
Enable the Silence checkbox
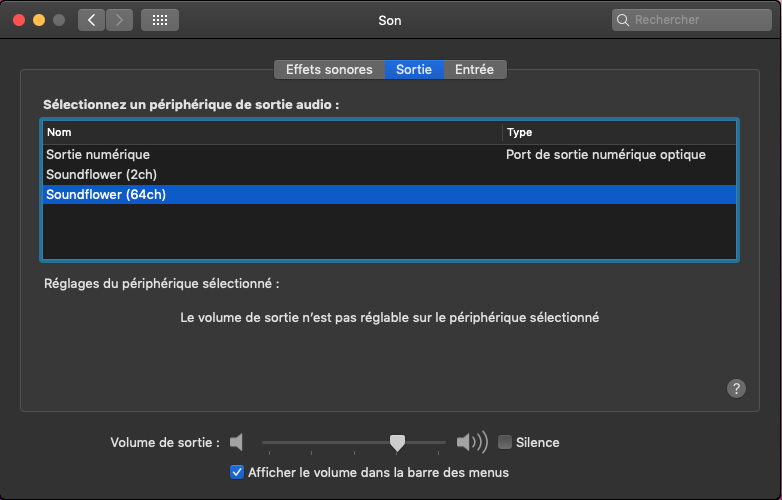click(x=505, y=442)
